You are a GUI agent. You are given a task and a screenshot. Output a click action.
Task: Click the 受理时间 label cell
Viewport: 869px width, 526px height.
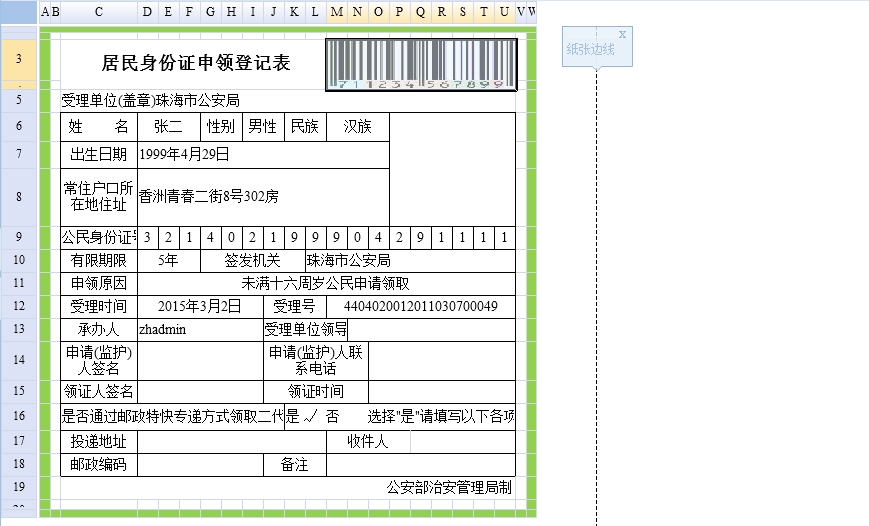pyautogui.click(x=99, y=307)
